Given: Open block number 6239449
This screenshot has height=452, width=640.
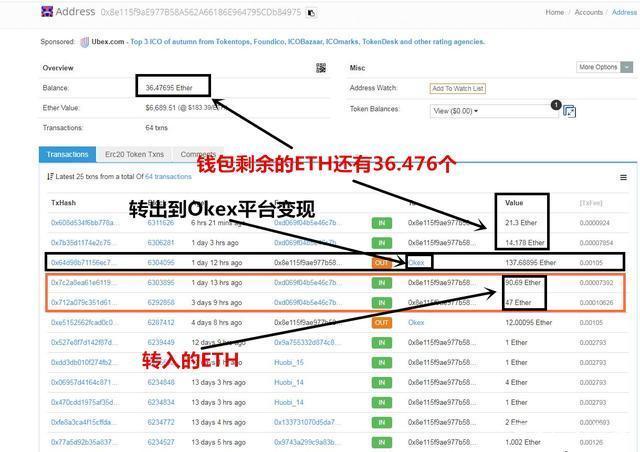Looking at the screenshot, I should pyautogui.click(x=160, y=342).
